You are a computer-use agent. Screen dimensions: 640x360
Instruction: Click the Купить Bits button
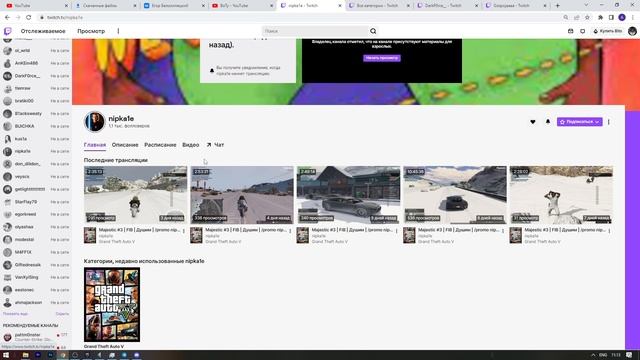pos(608,31)
